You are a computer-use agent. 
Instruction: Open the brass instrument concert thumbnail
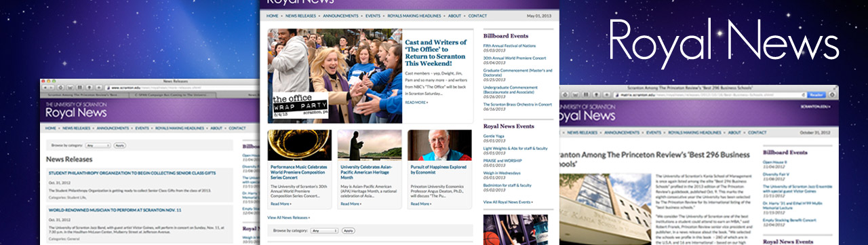[x=300, y=145]
